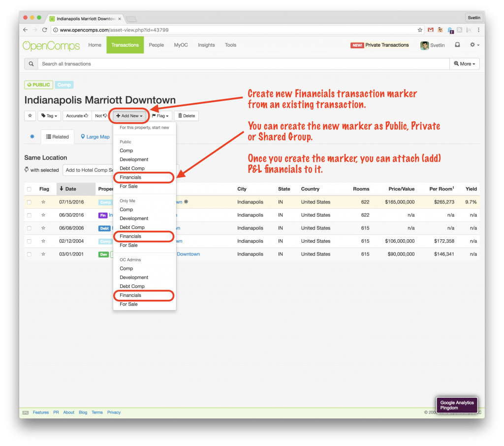Select all rows with header checkbox

29,189
